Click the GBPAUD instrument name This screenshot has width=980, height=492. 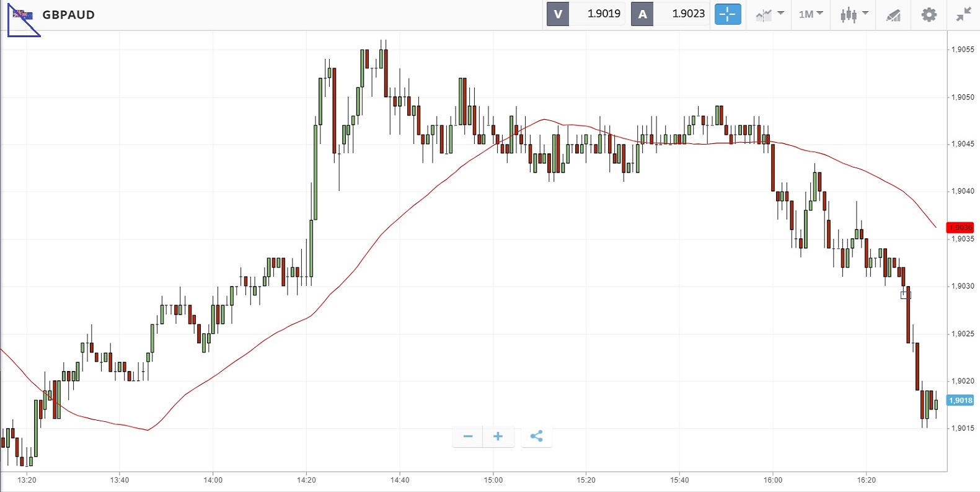tap(68, 15)
